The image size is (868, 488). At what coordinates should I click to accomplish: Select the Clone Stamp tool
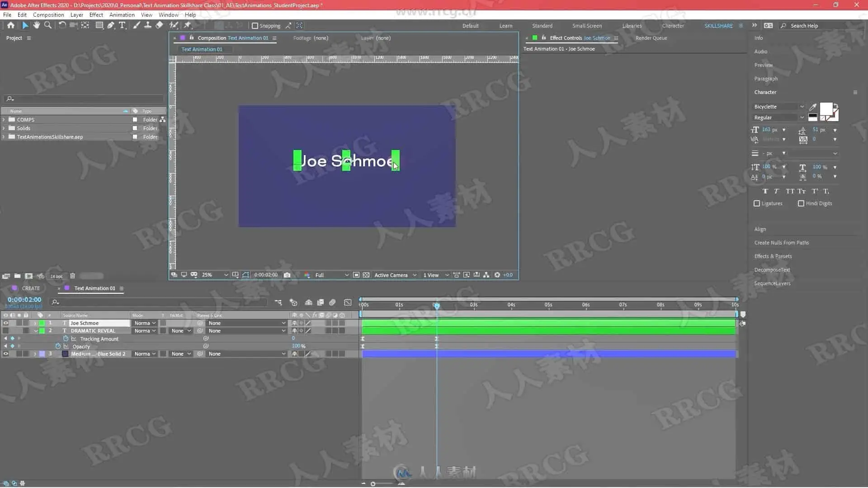(148, 25)
